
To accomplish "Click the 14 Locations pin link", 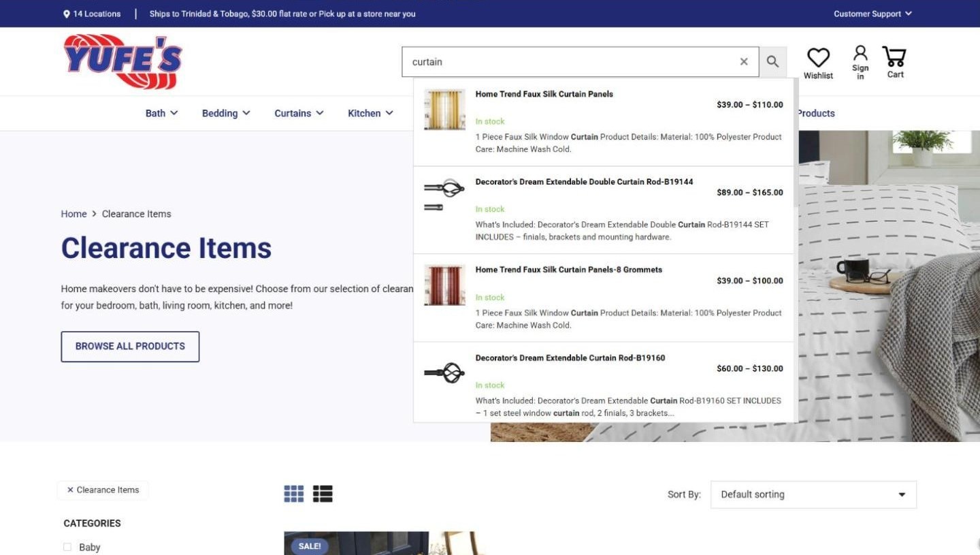I will [x=92, y=14].
